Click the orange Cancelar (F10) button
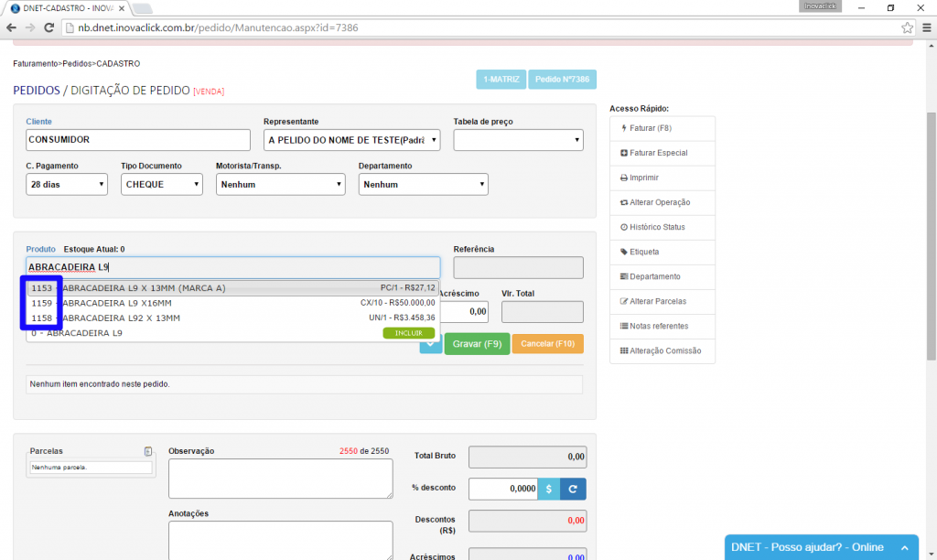Screen dimensions: 937x560 (547, 344)
